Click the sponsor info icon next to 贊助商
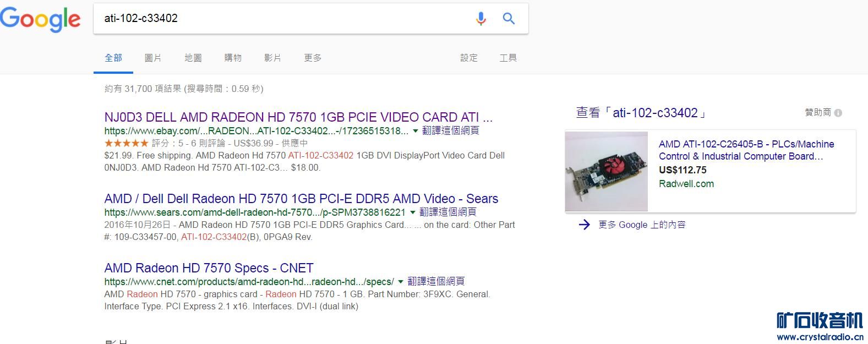The height and width of the screenshot is (344, 868). pos(838,113)
